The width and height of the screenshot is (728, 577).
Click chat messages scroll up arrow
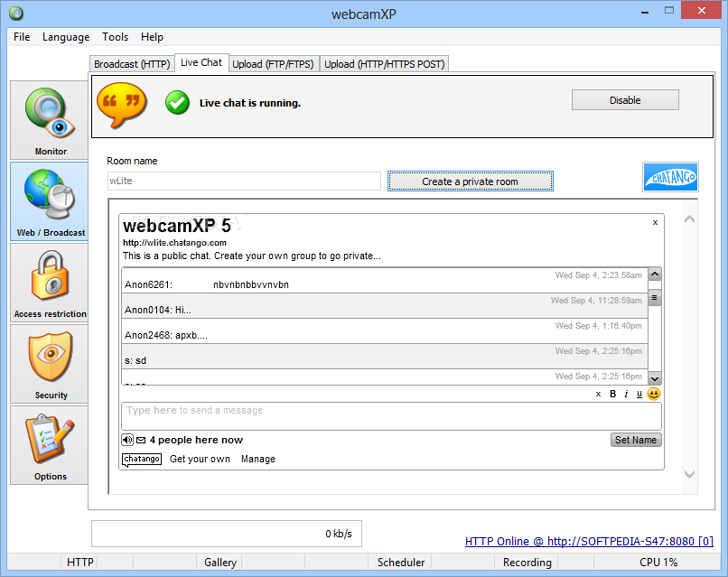[655, 274]
